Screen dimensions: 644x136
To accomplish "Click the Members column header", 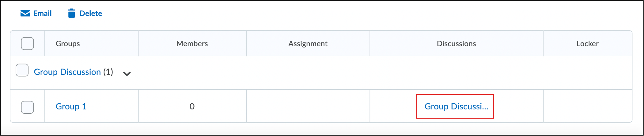I will 192,44.
